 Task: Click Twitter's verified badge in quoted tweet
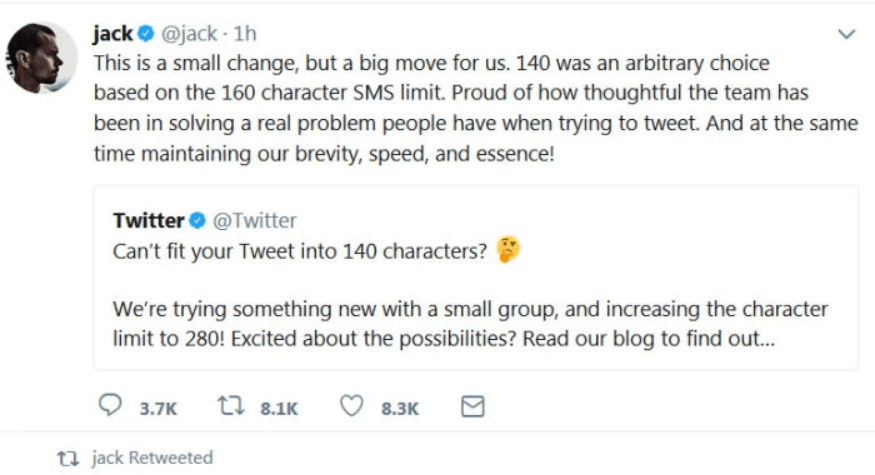pyautogui.click(x=198, y=220)
